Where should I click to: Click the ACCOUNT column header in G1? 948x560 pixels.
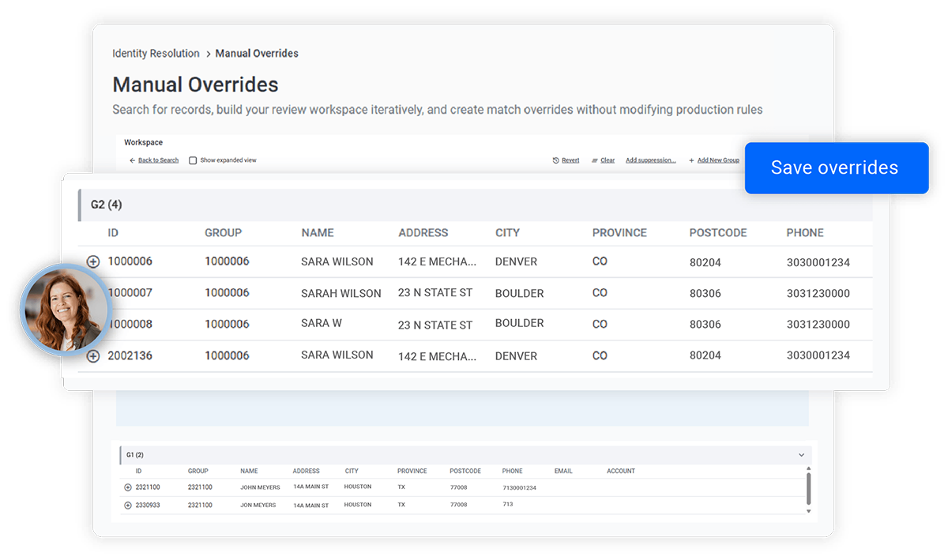(x=621, y=471)
